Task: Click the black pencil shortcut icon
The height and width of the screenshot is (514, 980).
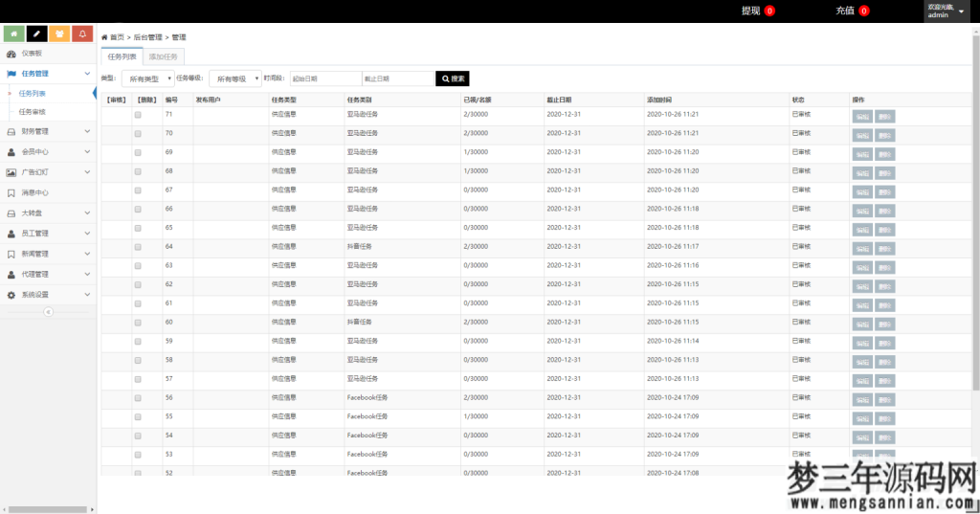Action: (36, 34)
